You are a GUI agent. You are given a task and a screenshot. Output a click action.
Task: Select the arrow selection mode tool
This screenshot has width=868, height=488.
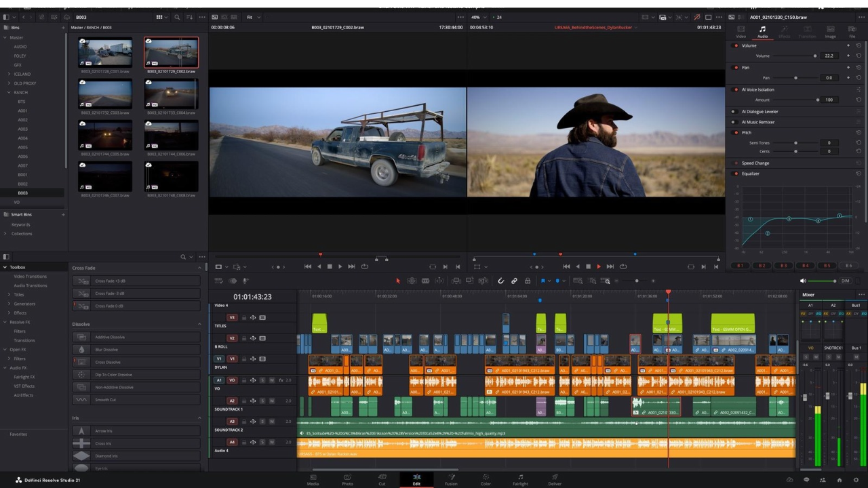[x=398, y=281]
